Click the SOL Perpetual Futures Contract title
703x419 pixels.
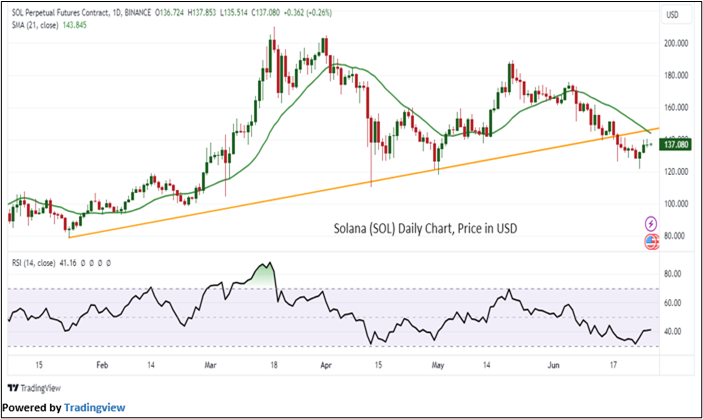pos(60,13)
